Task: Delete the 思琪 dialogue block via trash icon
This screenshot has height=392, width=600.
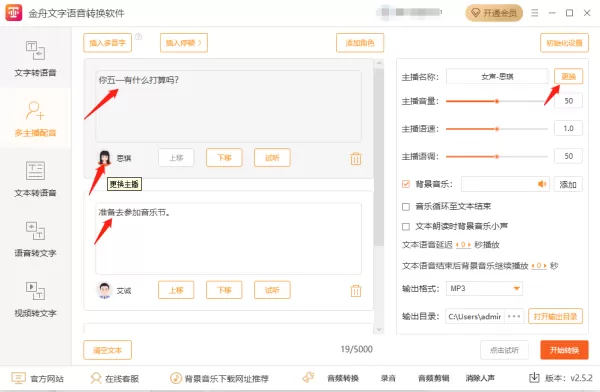Action: (x=356, y=158)
